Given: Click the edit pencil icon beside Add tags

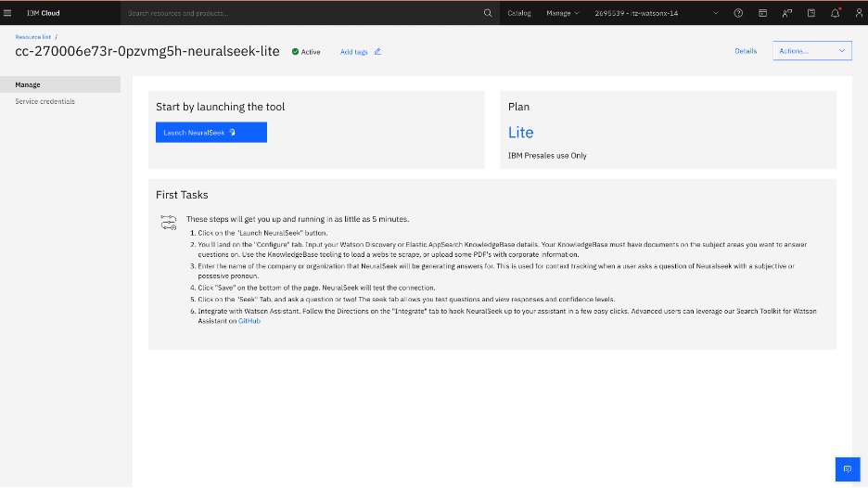Looking at the screenshot, I should (377, 52).
